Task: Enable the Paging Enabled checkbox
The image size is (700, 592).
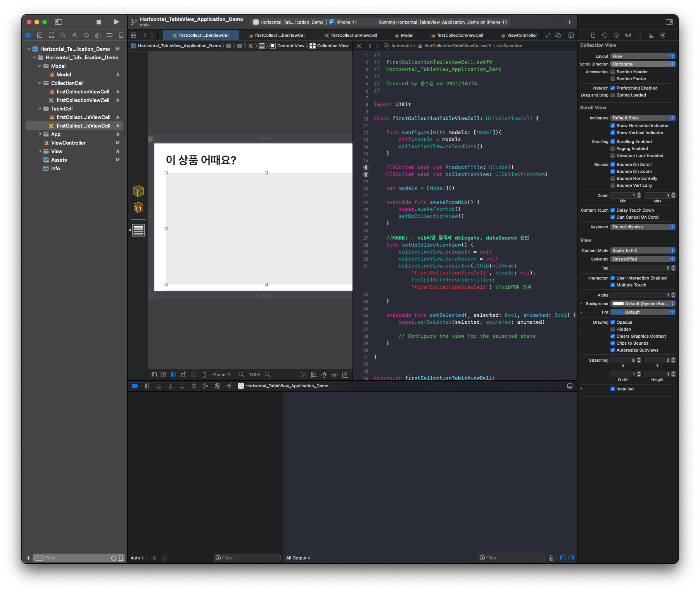Action: coord(613,148)
